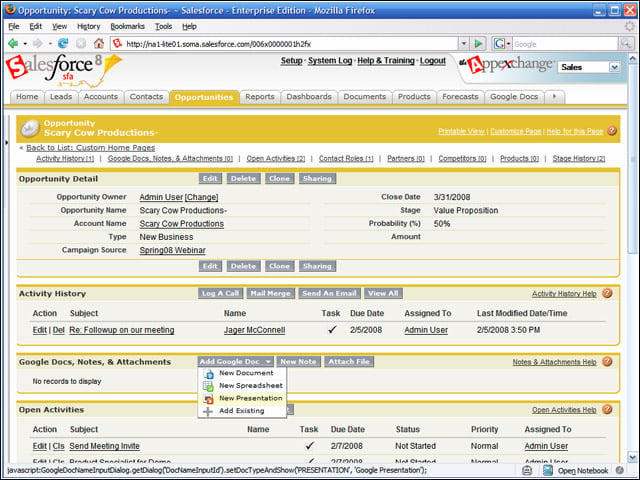Image resolution: width=640 pixels, height=480 pixels.
Task: Click the Open Notebook icon in status bar
Action: pyautogui.click(x=548, y=471)
